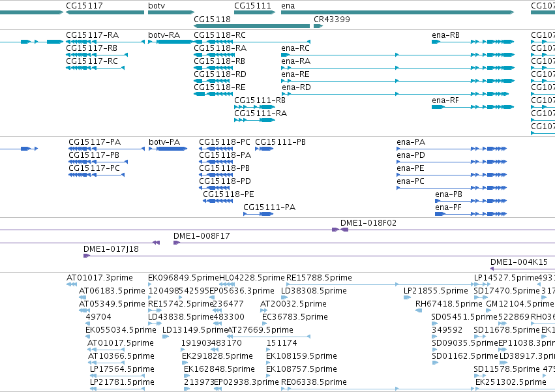The image size is (555, 392).
Task: Click BAC clone DME1-017J18
Action: pos(111,249)
